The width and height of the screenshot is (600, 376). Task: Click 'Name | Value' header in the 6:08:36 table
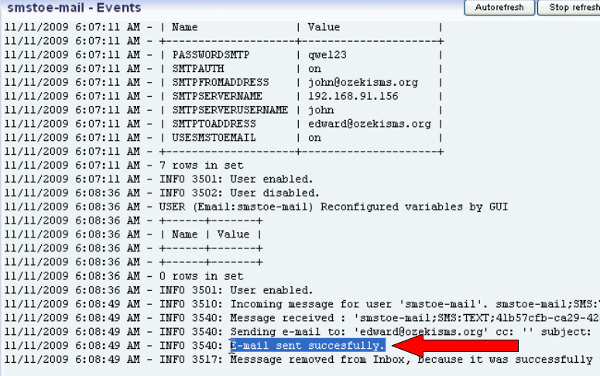coord(210,234)
